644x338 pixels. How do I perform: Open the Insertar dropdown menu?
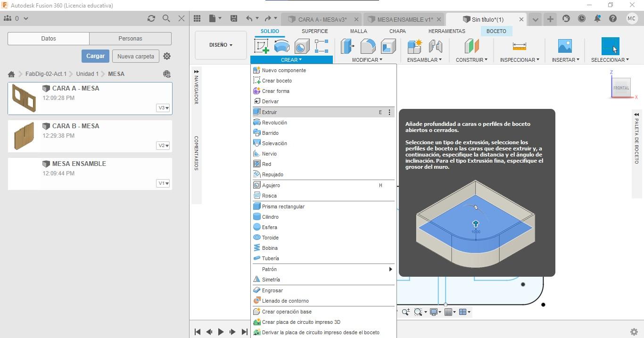(x=565, y=60)
